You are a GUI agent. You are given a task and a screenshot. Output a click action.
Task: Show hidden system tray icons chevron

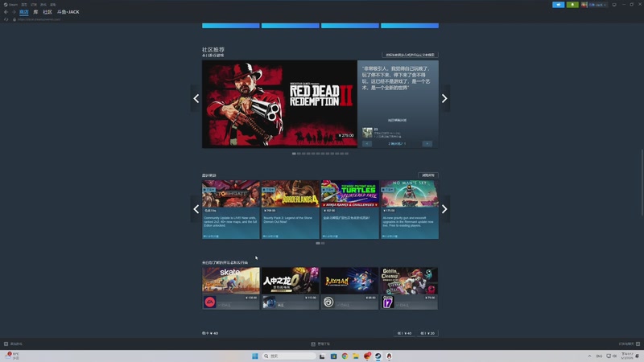tap(589, 356)
